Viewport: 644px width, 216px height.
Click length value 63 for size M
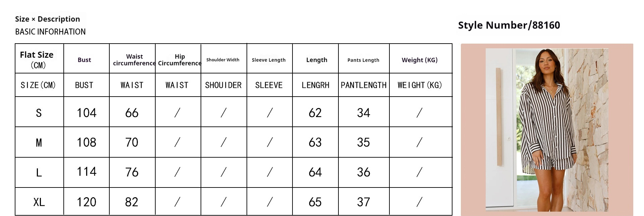pyautogui.click(x=315, y=143)
